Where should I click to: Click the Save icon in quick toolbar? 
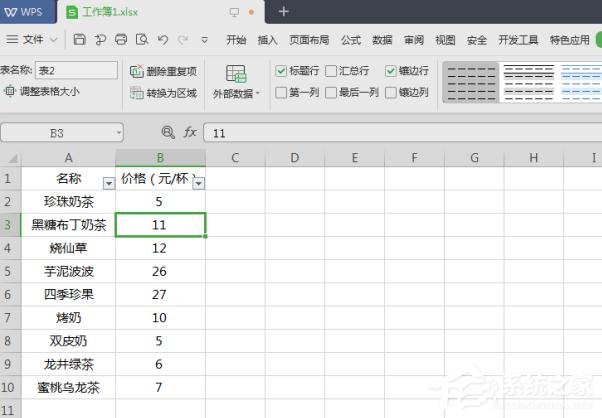pos(79,40)
